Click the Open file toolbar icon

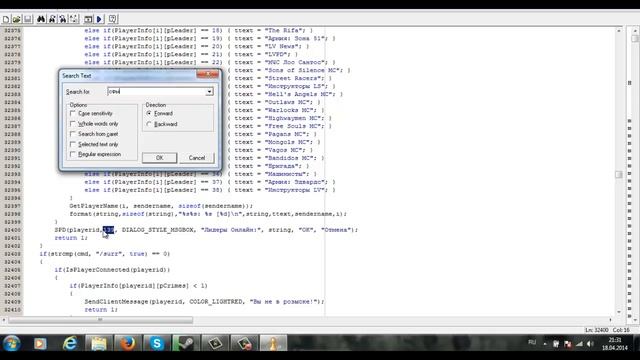17,19
